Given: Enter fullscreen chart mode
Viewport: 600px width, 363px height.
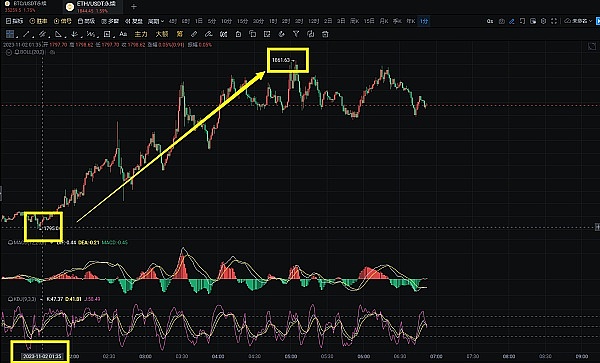Looking at the screenshot, I should 554,21.
